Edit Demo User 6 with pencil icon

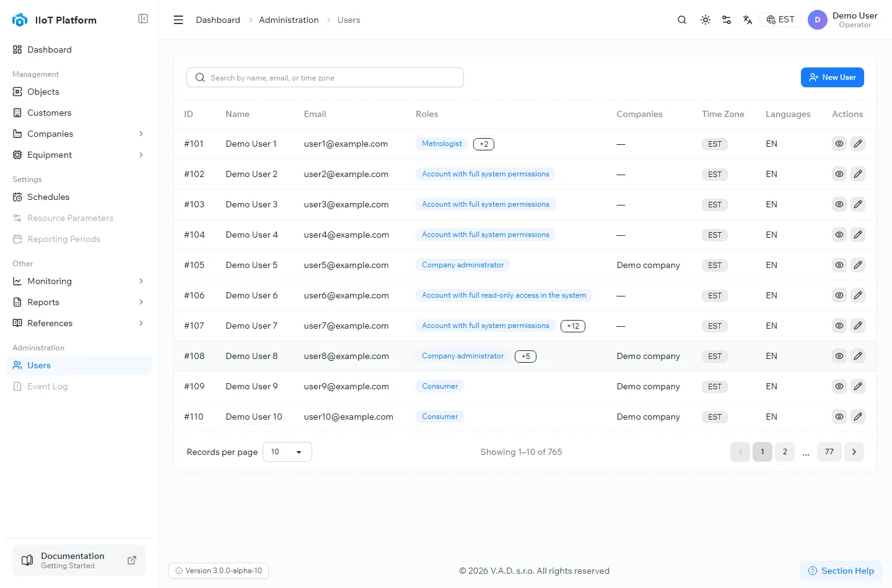click(858, 295)
